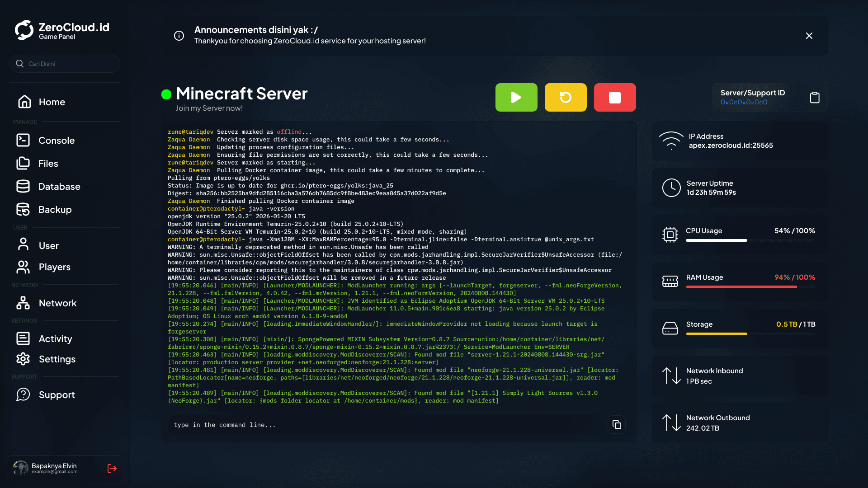Screen dimensions: 868x488
Task: Click the search magnifier icon
Action: point(19,64)
